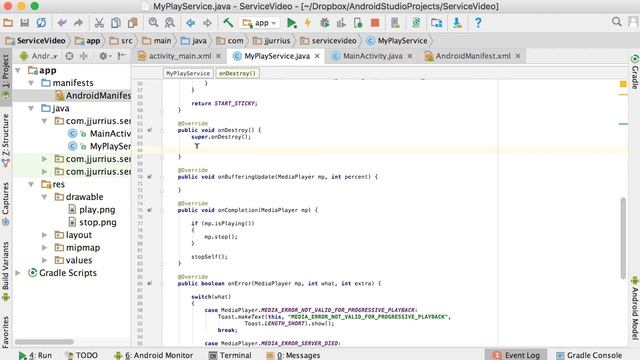Navigate forward with the right arrow

pos(207,23)
